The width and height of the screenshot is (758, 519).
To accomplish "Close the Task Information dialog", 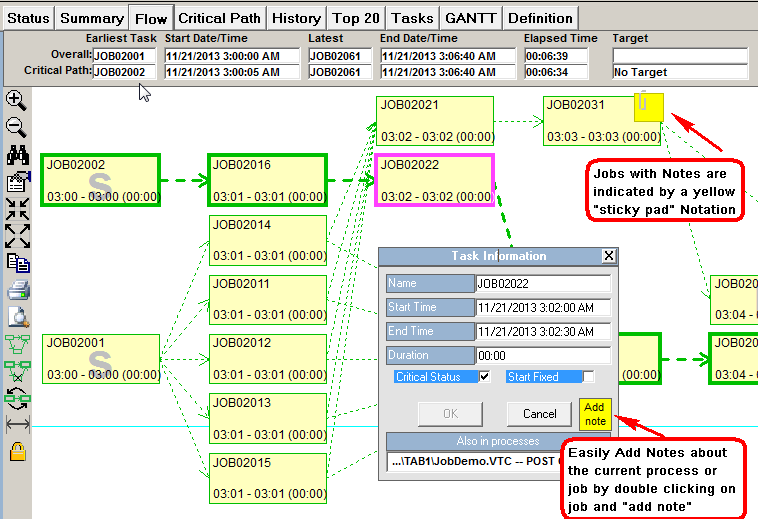I will coord(609,256).
